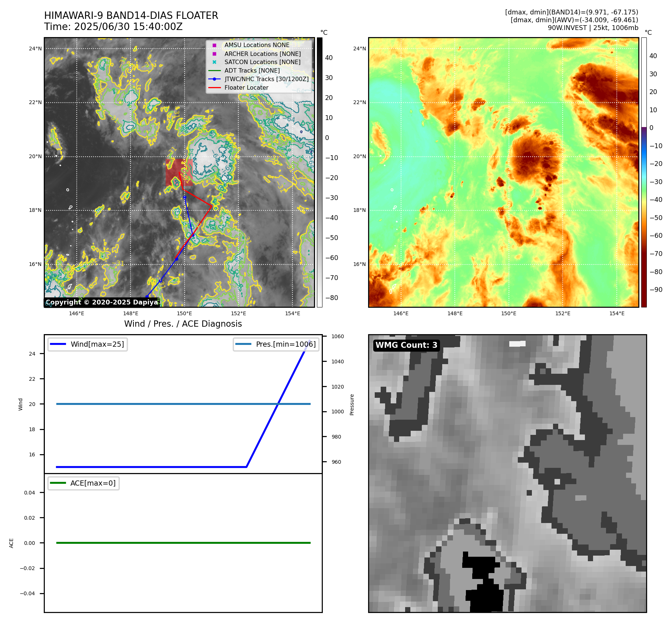Click the black region in WMG image
This screenshot has height=626, width=672.
(x=484, y=582)
